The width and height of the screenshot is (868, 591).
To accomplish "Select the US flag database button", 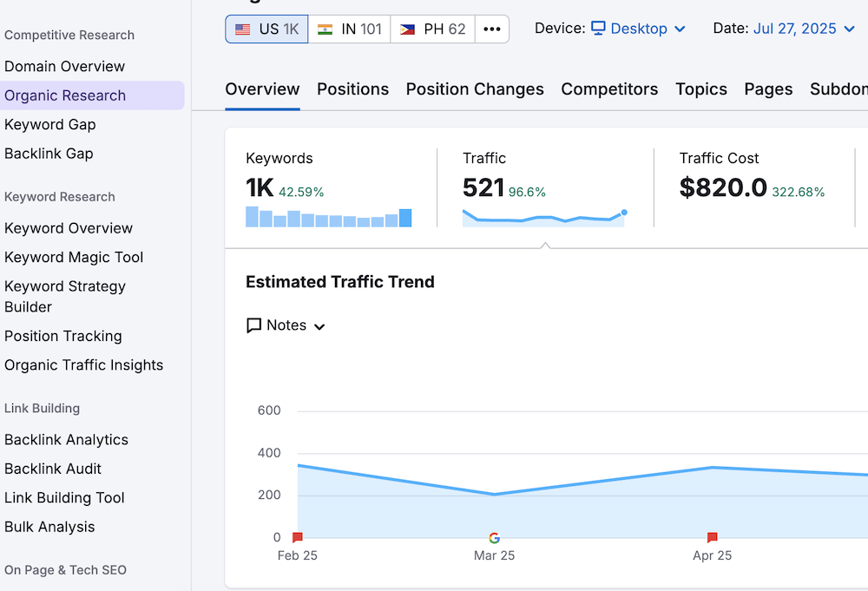I will coord(266,29).
